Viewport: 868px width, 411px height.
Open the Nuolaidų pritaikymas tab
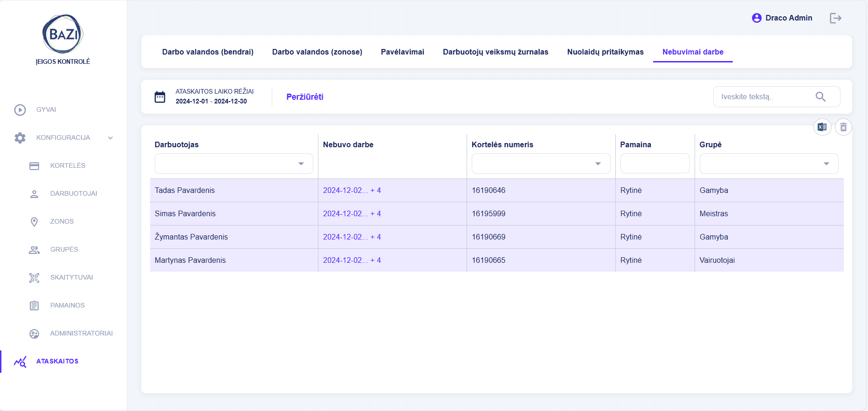(x=605, y=52)
